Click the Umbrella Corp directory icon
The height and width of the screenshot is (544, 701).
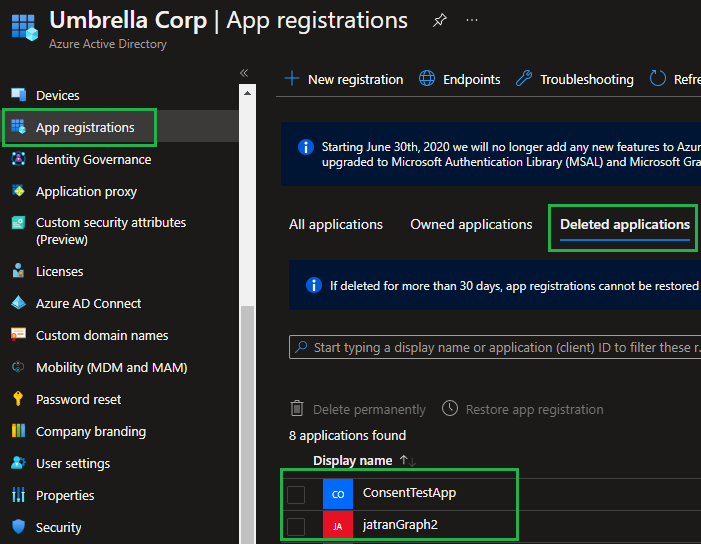25,27
